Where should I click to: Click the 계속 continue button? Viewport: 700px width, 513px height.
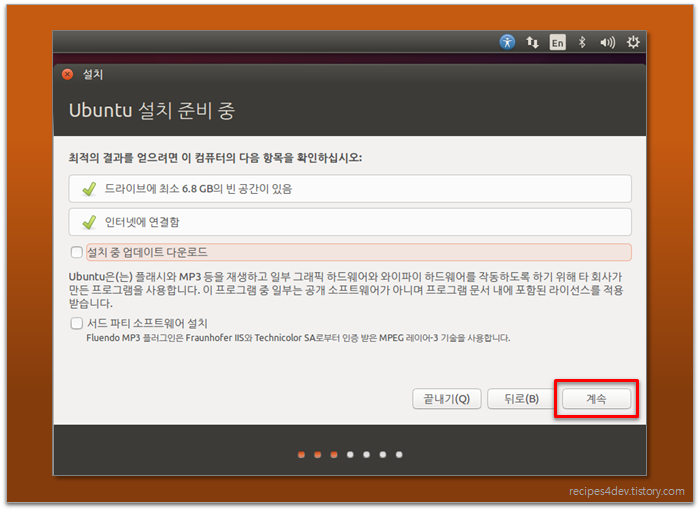[596, 399]
